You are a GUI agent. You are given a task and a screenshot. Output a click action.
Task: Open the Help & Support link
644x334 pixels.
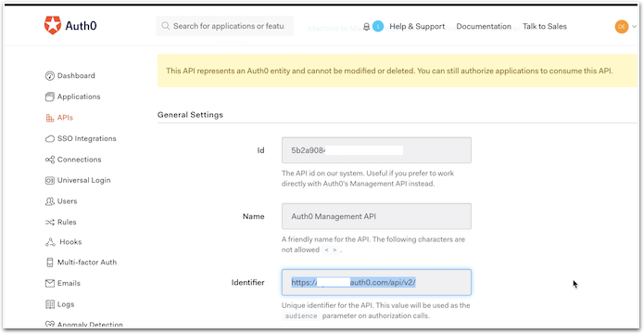417,26
